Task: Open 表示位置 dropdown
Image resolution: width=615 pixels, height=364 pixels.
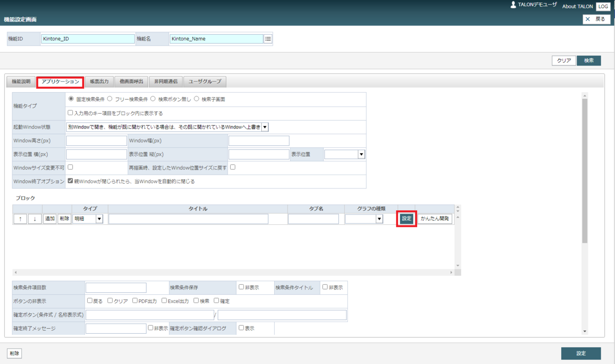Action: (x=344, y=154)
